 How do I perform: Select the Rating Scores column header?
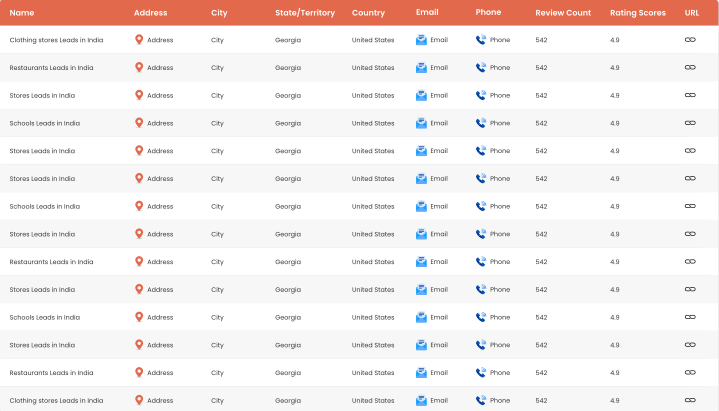coord(637,13)
